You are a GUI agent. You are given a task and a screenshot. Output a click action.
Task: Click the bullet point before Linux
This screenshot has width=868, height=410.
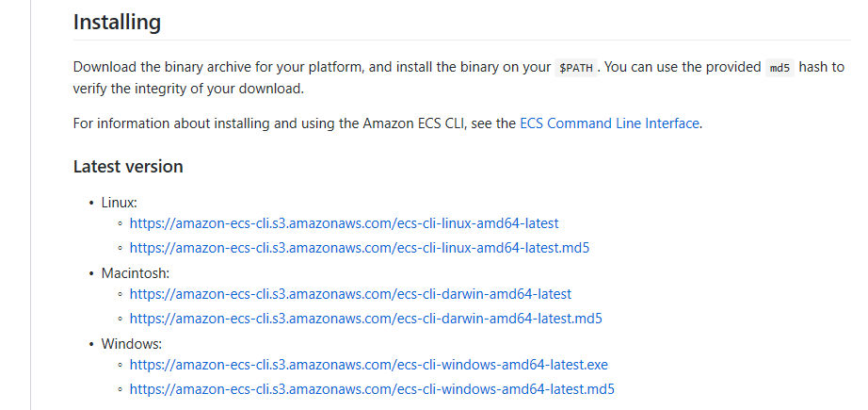tap(91, 203)
